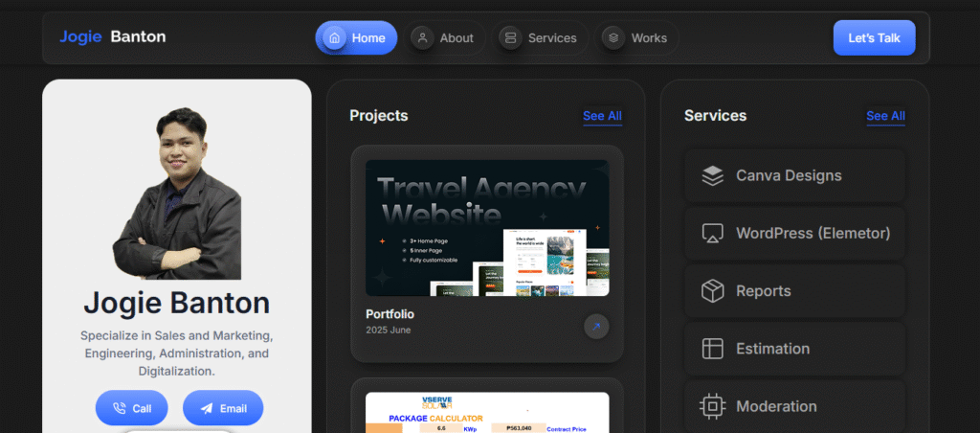Screen dimensions: 980x433
Task: Click the Works layers icon
Action: [x=613, y=38]
